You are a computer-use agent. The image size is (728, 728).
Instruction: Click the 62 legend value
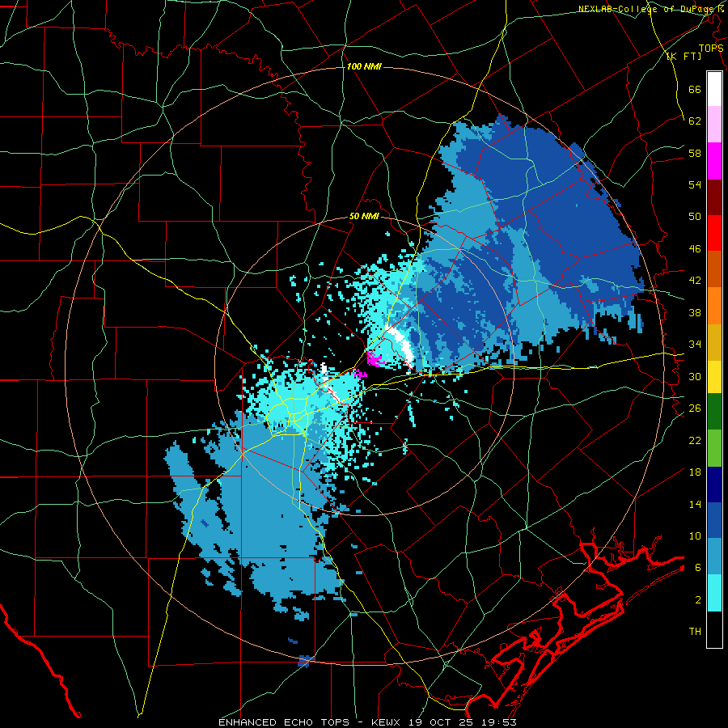point(695,121)
